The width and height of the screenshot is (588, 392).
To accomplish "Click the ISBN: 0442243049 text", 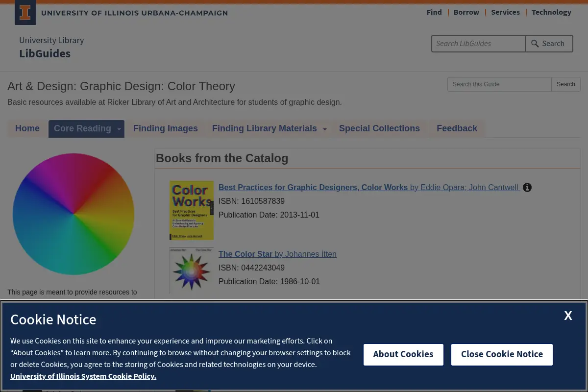I will 251,268.
